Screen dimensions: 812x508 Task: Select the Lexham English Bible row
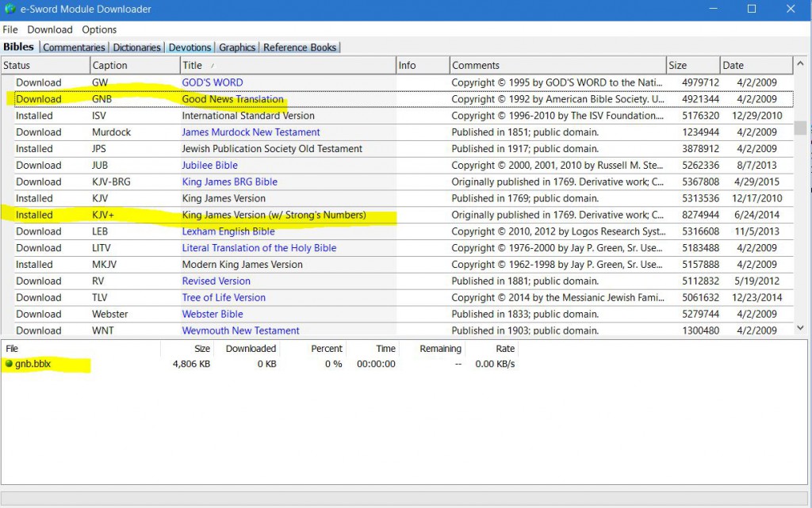228,231
